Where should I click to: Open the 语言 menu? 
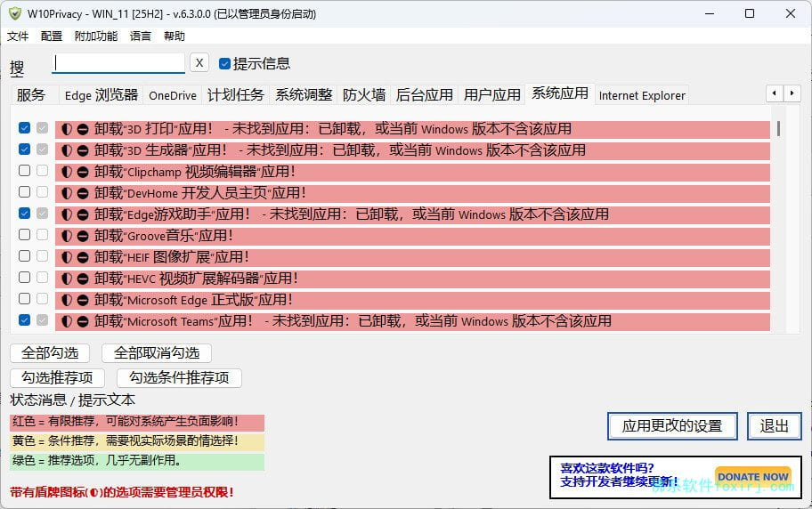pos(141,36)
